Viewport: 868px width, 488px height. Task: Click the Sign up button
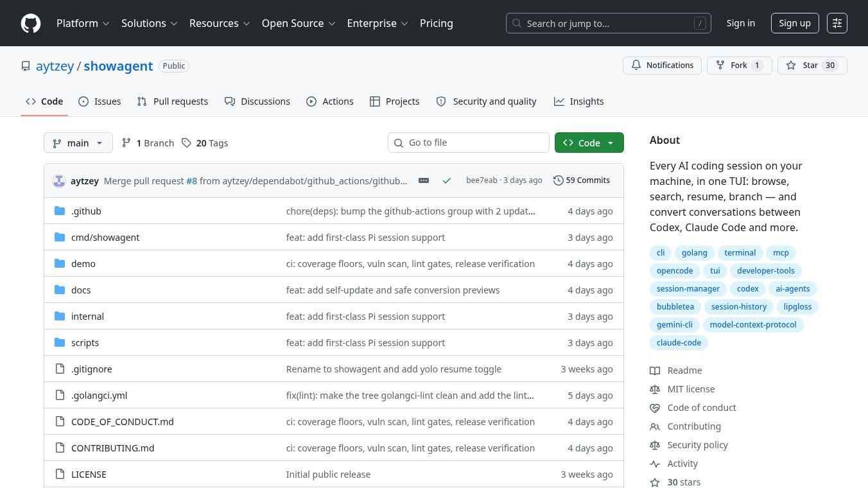[x=795, y=23]
